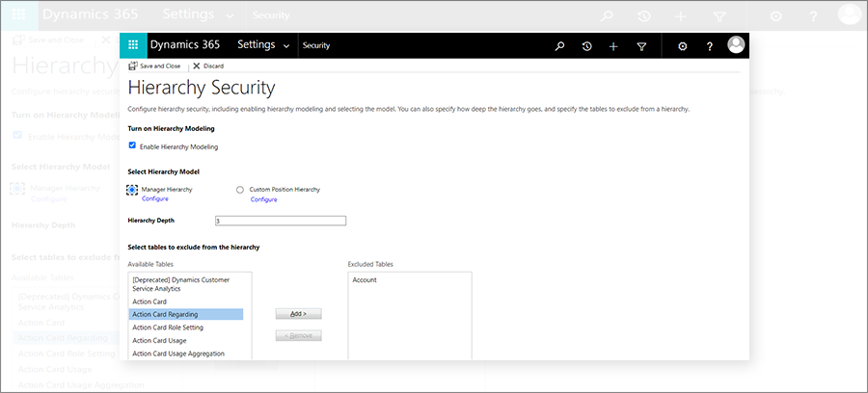Toggle Enable Hierarchy Modeling checkbox in front window
868x393 pixels.
click(x=132, y=145)
